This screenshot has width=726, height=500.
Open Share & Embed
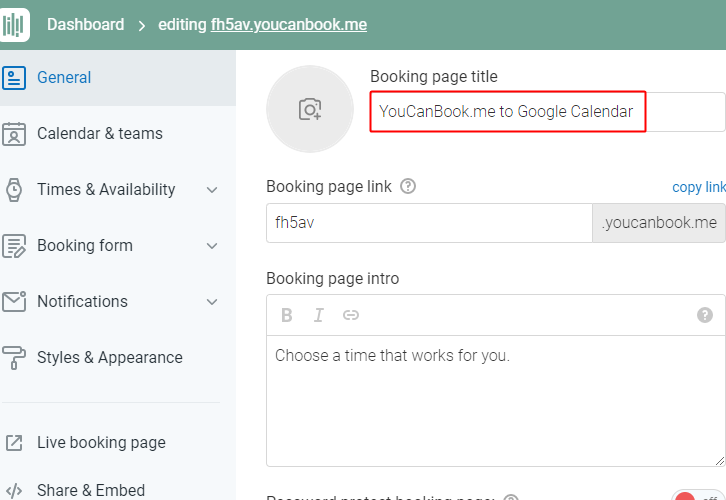pos(91,490)
